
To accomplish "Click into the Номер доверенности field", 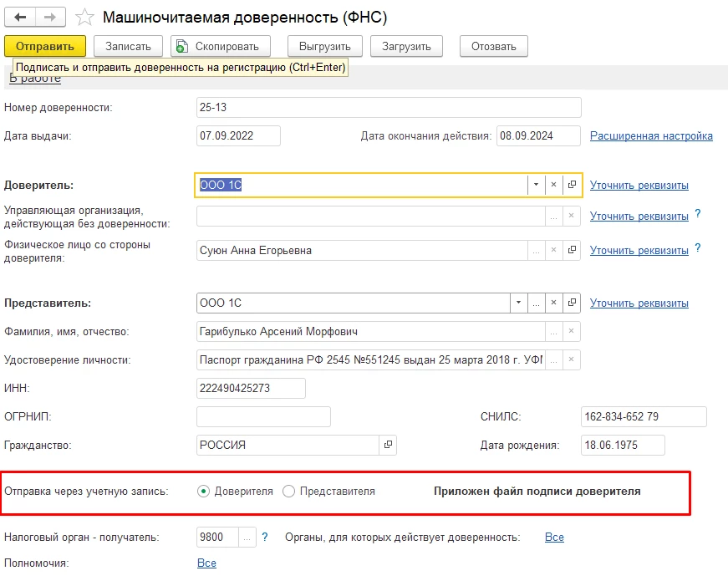I will click(388, 107).
